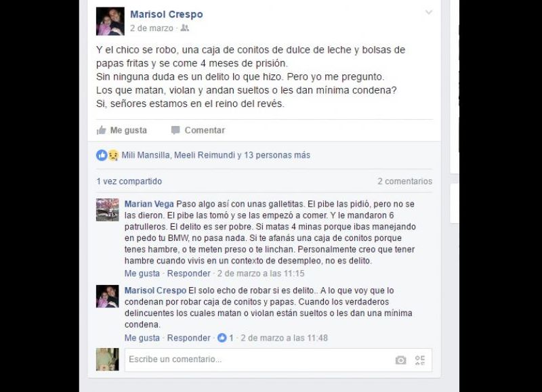This screenshot has width=542, height=392.
Task: Click the Marisol Crespo post author name
Action: [x=167, y=14]
